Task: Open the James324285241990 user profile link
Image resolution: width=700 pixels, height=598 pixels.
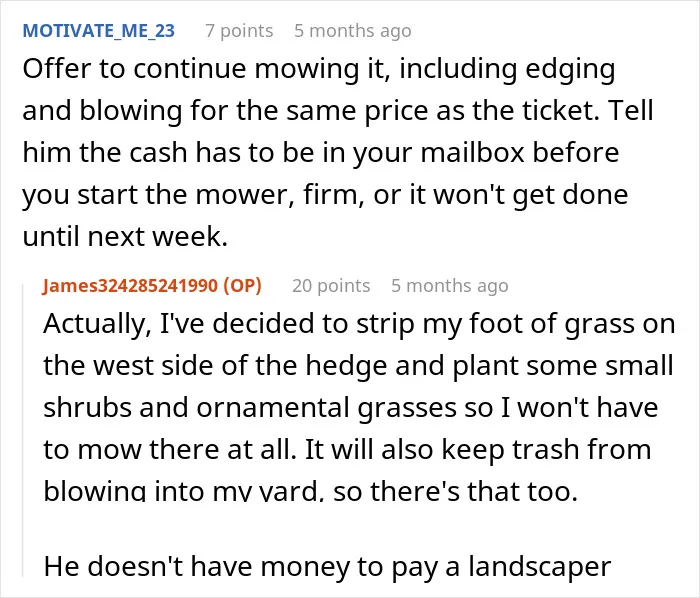Action: coord(130,286)
